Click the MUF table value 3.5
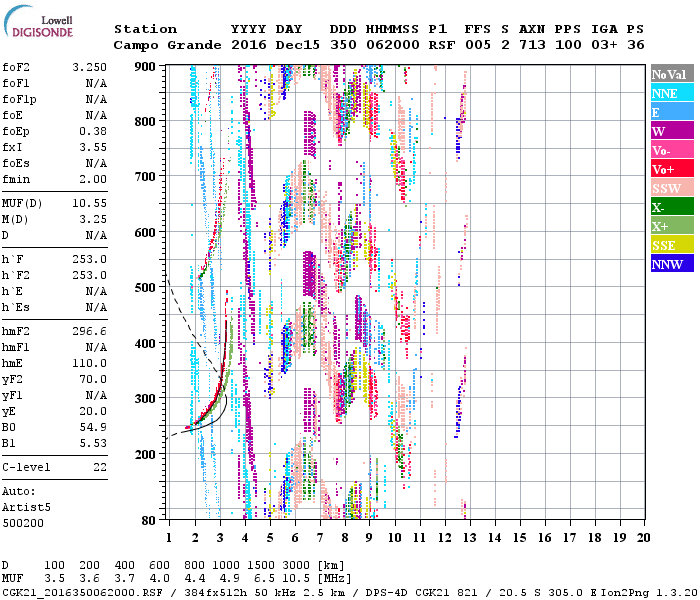Image resolution: width=700 pixels, height=600 pixels. pos(54,579)
